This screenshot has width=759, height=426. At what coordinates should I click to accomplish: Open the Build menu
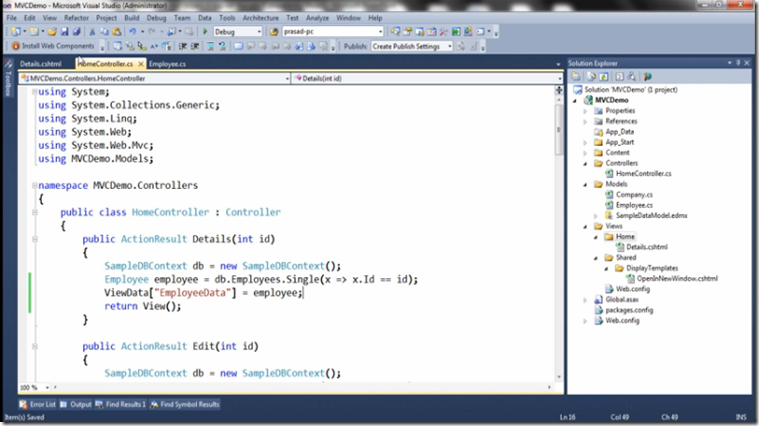(x=132, y=18)
